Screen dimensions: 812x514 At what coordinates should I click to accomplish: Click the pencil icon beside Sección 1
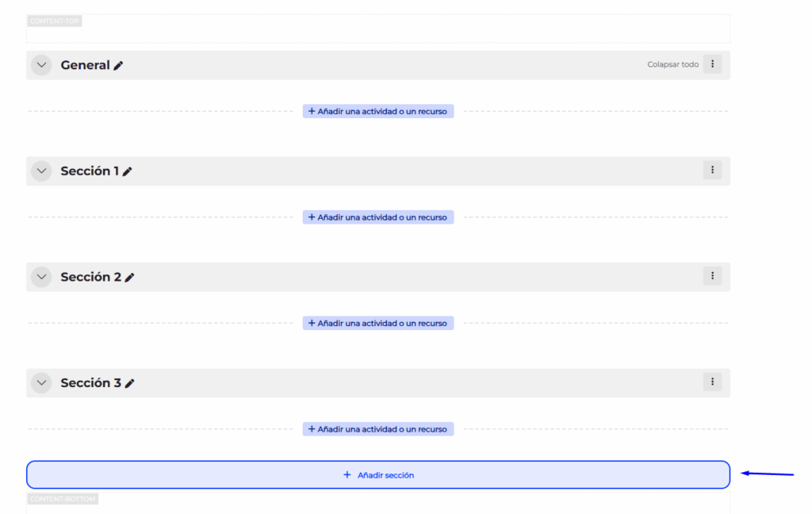pyautogui.click(x=127, y=171)
